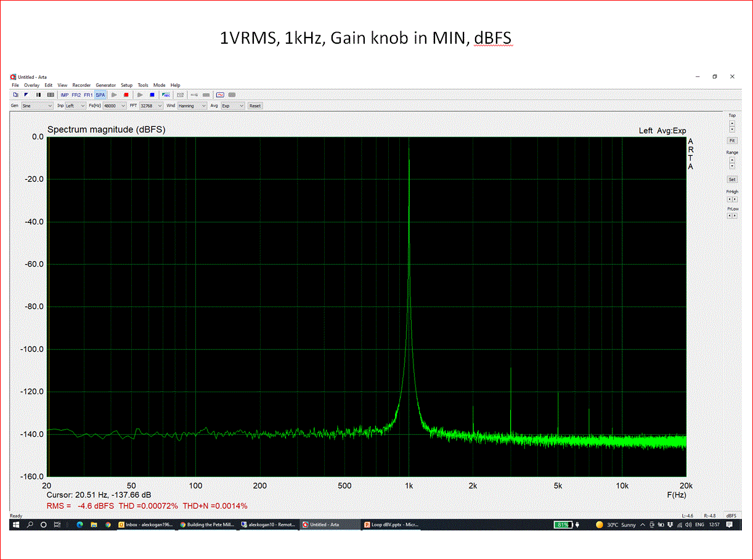The image size is (753, 560).
Task: Click the Reset averaging button
Action: 255,106
